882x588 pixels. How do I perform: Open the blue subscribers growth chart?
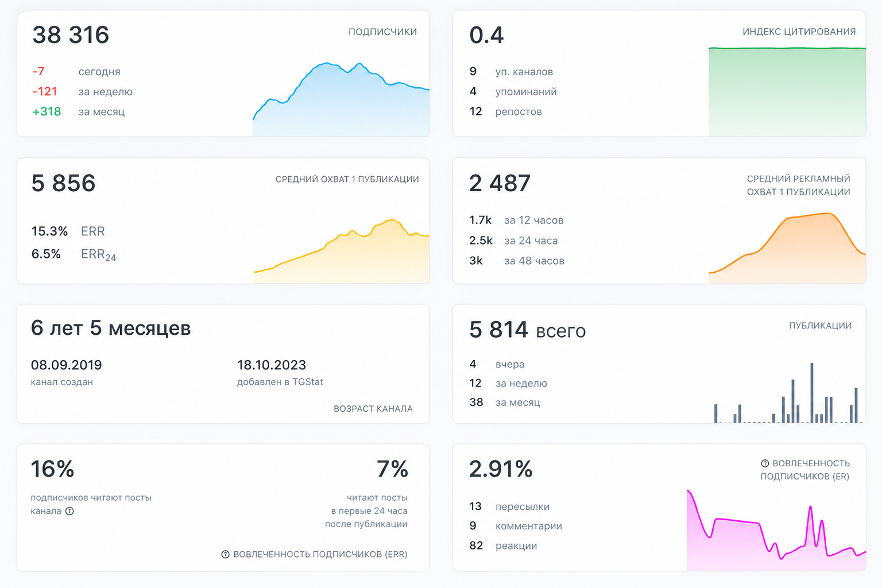(x=341, y=99)
